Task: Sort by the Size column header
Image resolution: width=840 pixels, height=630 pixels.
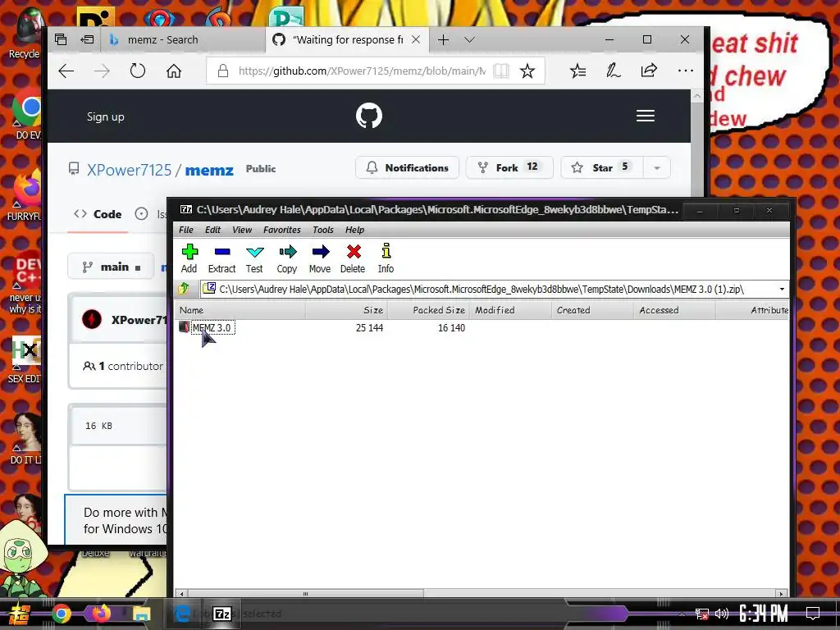Action: click(347, 310)
